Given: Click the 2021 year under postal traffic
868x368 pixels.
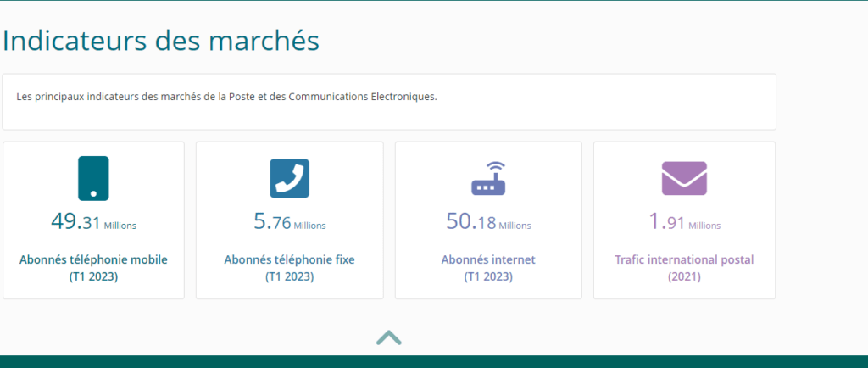Looking at the screenshot, I should 684,276.
